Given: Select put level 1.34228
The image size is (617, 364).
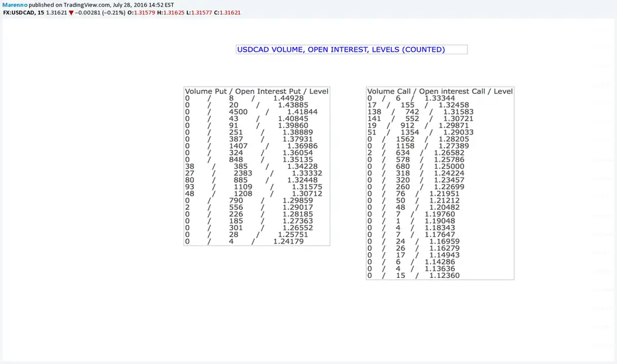Looking at the screenshot, I should click(x=302, y=167).
